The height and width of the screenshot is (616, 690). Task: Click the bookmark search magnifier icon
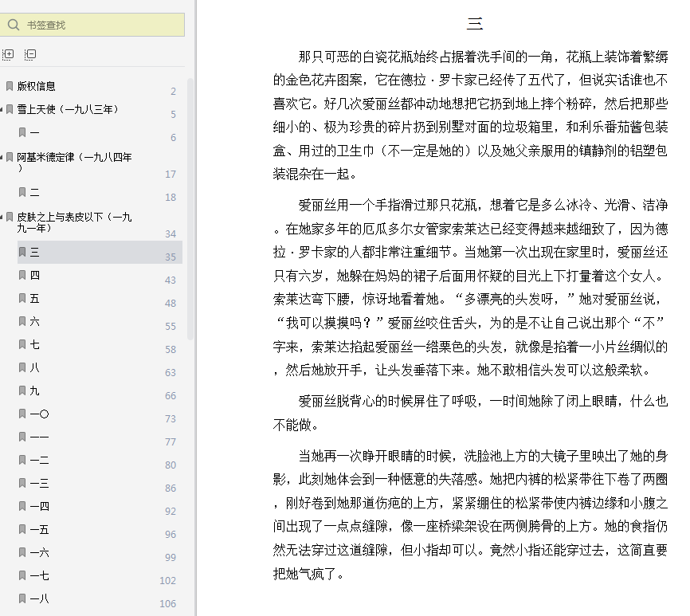(14, 25)
